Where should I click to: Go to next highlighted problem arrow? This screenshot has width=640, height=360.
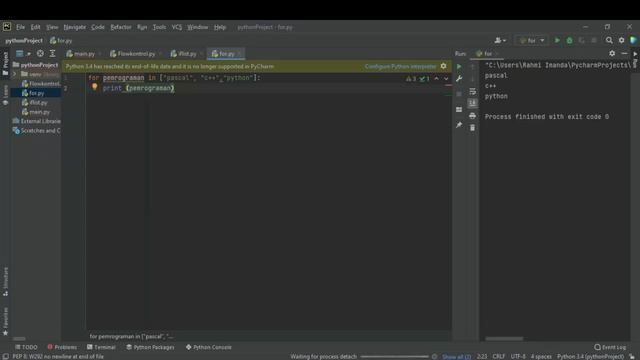[x=446, y=78]
